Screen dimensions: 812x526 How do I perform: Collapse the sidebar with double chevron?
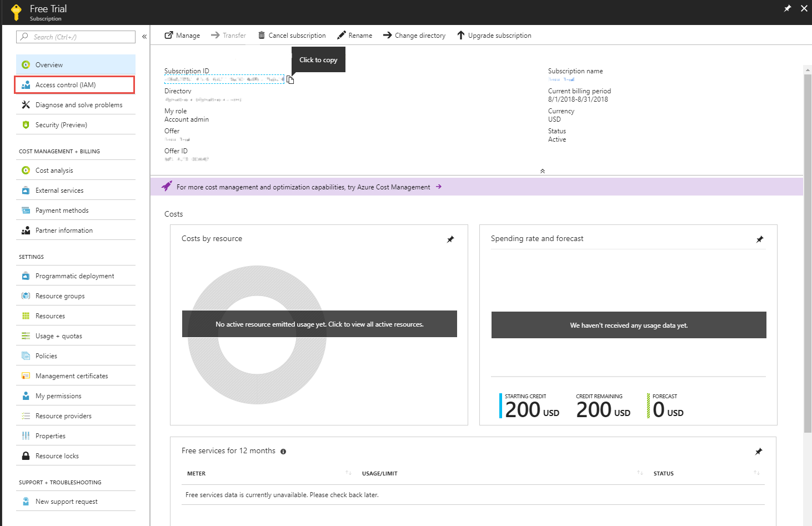144,37
